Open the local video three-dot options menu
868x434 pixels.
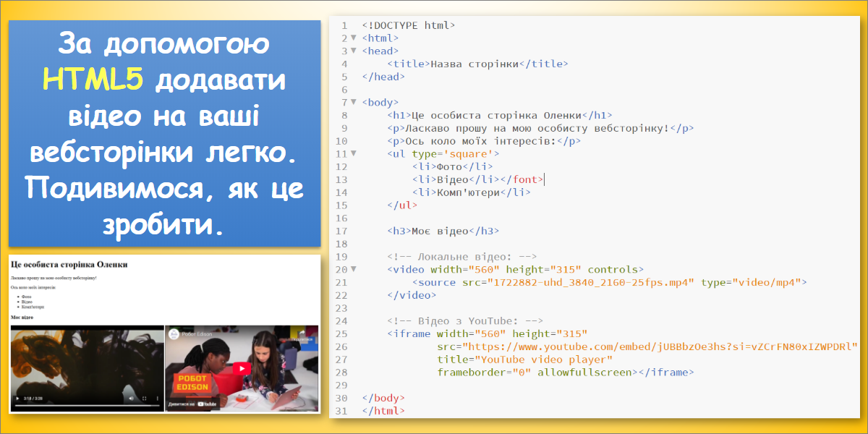pyautogui.click(x=157, y=399)
